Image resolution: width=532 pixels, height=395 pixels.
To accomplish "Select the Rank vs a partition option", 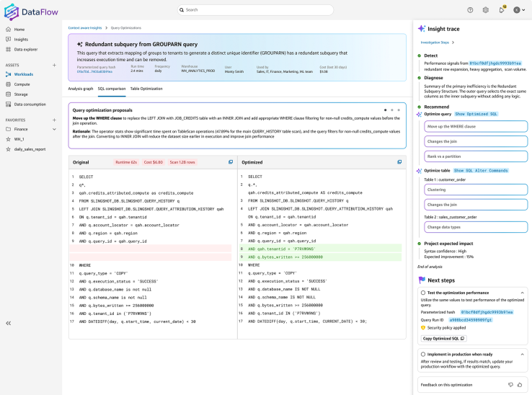I will click(476, 156).
